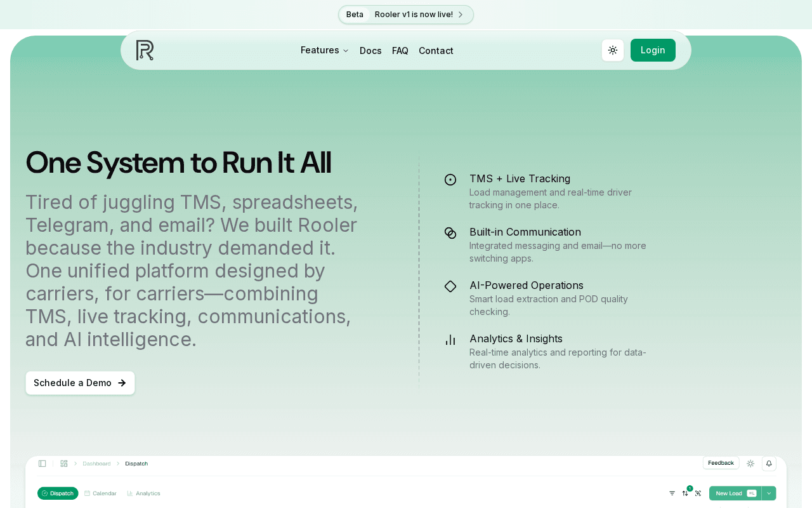Viewport: 812px width, 508px height.
Task: Open the Rooler v1 is now live announcement
Action: click(406, 15)
